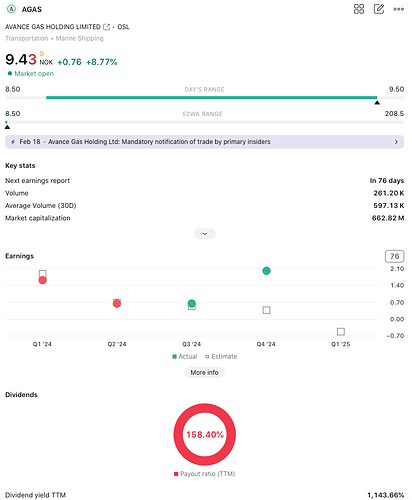Click the AVANCE GAS HOLDING LIMITED name
Screen dimensions: 412x500
53,27
